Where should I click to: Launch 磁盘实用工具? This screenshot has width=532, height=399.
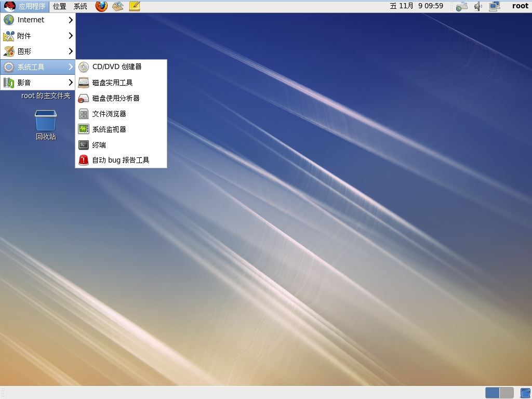click(121, 83)
